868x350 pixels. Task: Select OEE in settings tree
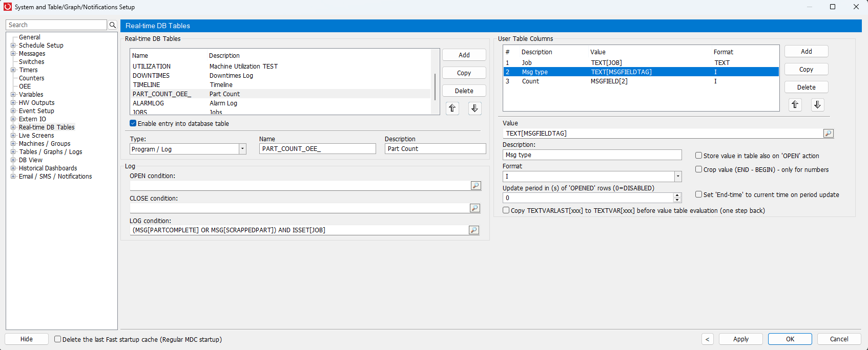(x=25, y=86)
